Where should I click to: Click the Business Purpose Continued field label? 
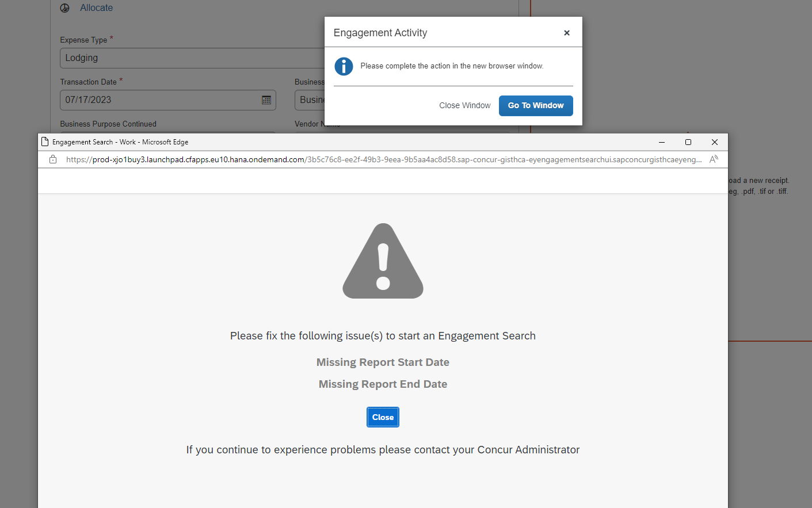[x=108, y=124]
